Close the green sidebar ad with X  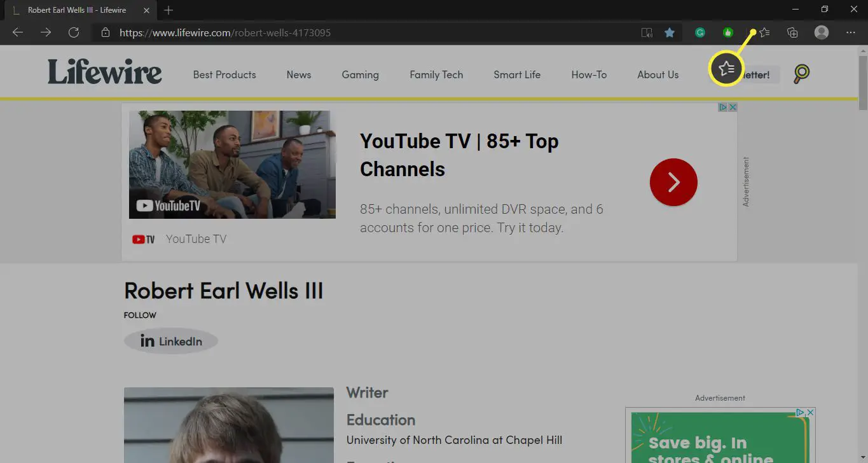(x=810, y=413)
